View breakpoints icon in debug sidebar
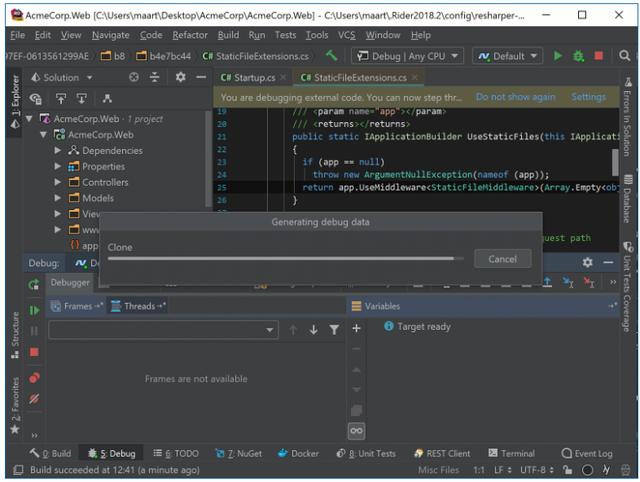The image size is (640, 482). click(x=34, y=378)
